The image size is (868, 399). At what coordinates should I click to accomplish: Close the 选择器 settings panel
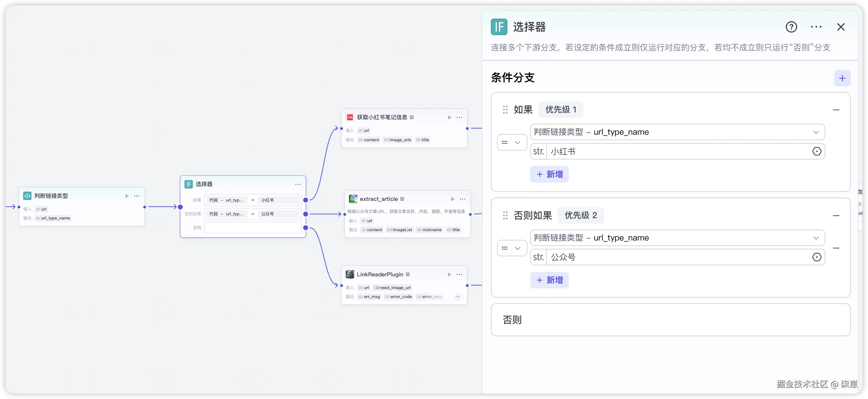click(841, 27)
